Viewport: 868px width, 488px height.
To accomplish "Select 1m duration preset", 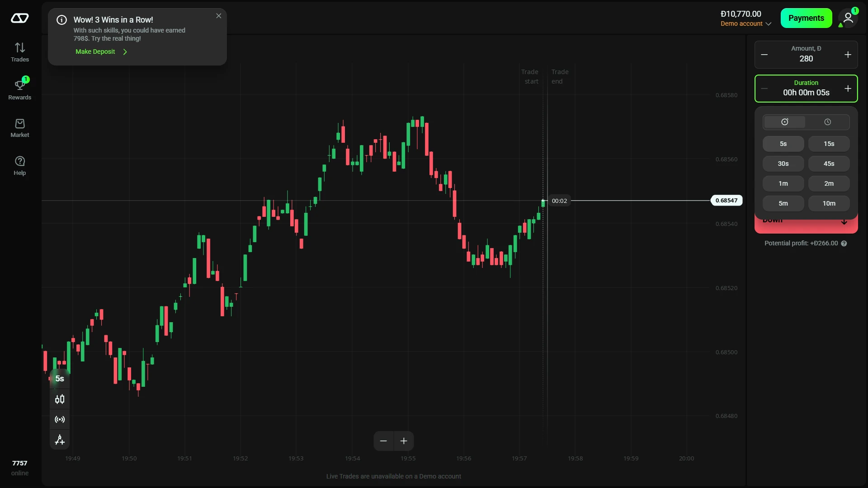I will pos(783,183).
